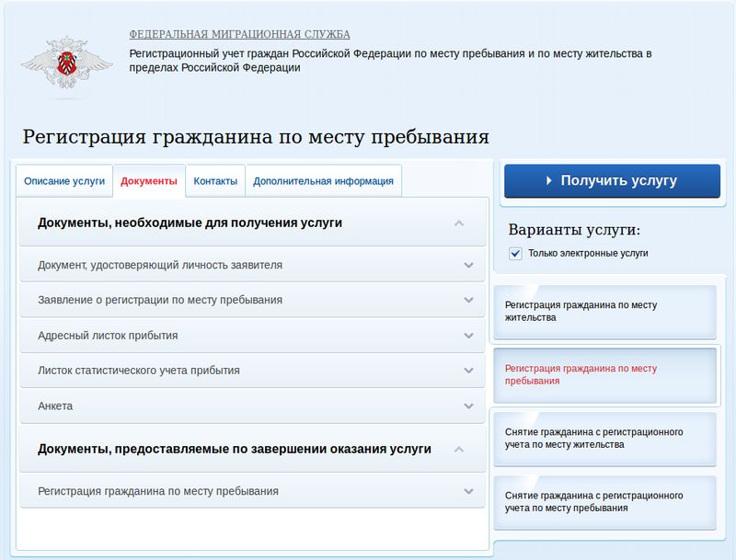Image resolution: width=736 pixels, height=560 pixels.
Task: Switch to the Описание услуги tab
Action: point(64,181)
